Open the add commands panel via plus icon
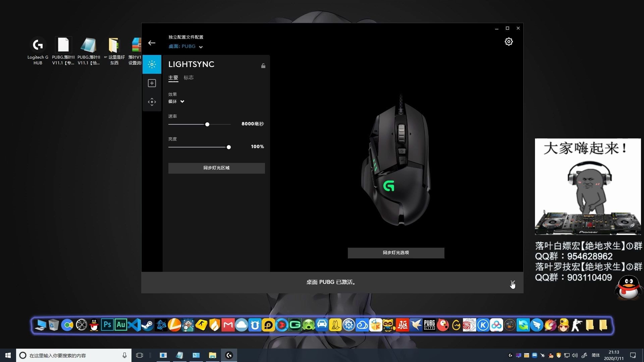The width and height of the screenshot is (644, 362). pos(152,83)
